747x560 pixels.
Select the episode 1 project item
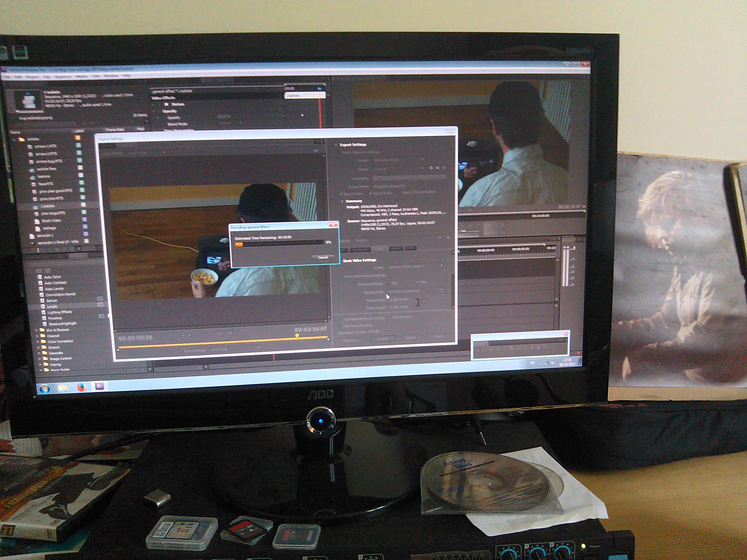45,235
